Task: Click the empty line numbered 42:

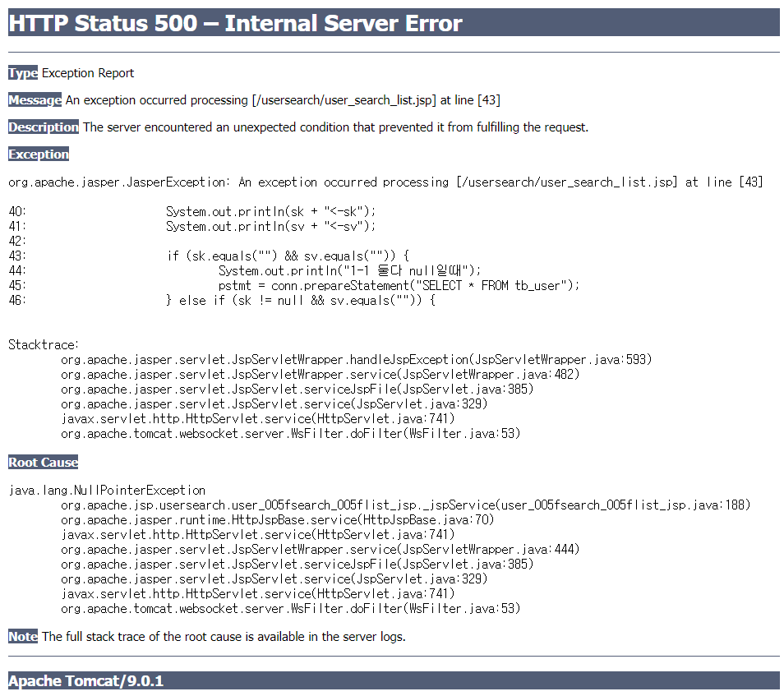Action: [x=17, y=241]
